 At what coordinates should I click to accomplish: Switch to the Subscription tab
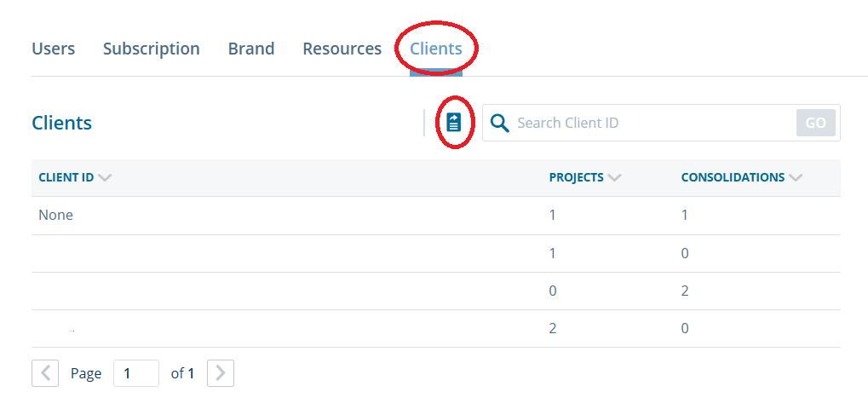[152, 49]
